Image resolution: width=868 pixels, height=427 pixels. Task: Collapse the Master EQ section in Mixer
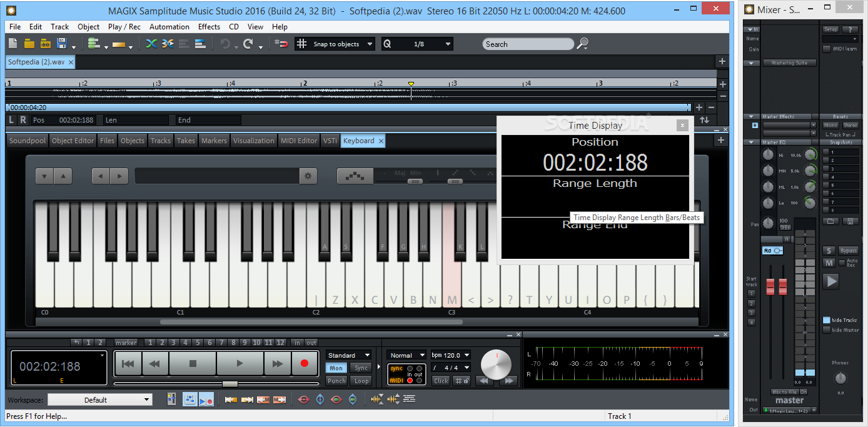coord(751,143)
